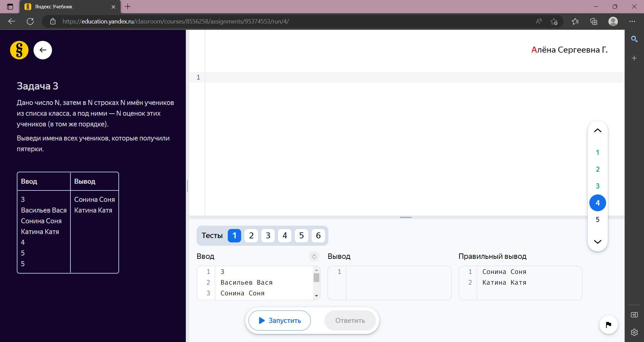Run the code with Запустить
Viewport: 644px width, 342px height.
tap(279, 321)
